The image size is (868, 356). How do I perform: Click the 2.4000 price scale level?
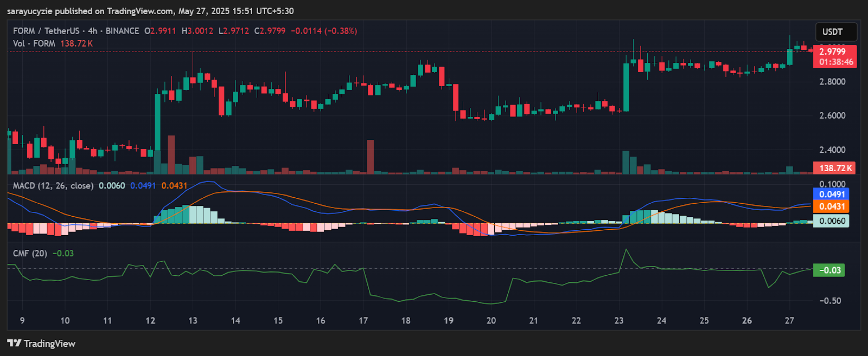tap(832, 150)
